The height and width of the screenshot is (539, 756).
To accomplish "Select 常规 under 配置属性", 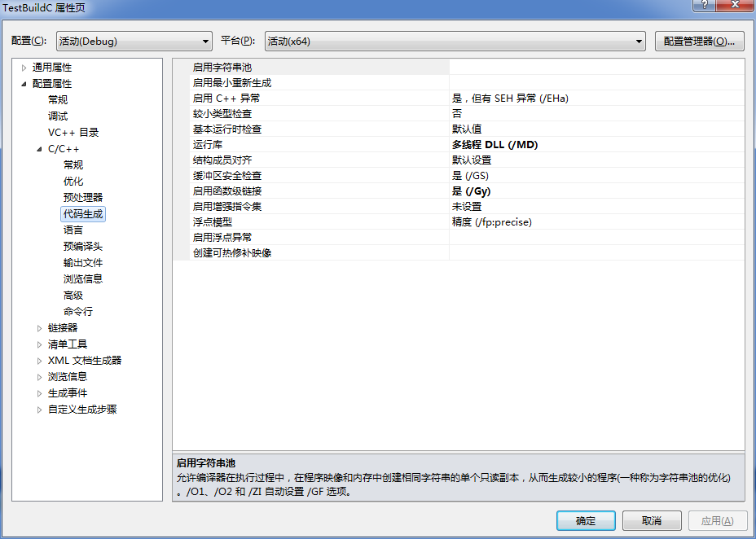I will tap(58, 99).
